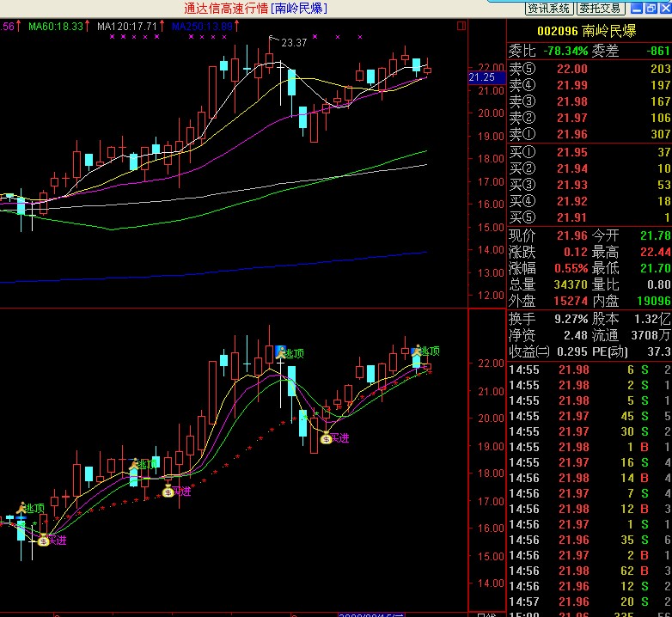The image size is (672, 617).
Task: Click the 总量 34370 volume value
Action: coord(571,284)
